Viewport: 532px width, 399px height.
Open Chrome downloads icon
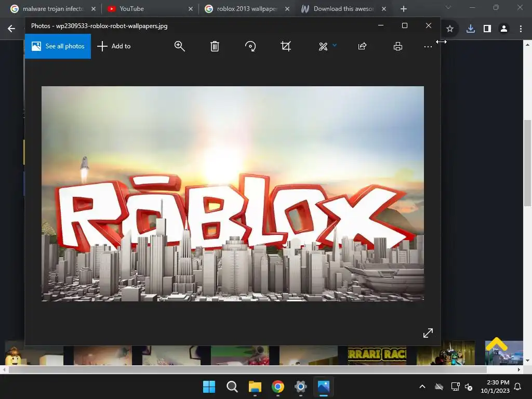tap(471, 29)
